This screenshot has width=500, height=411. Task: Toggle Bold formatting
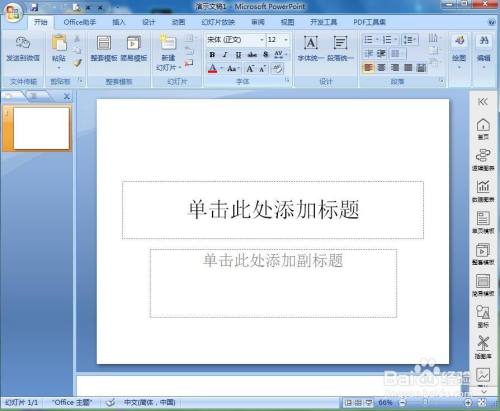coord(212,54)
